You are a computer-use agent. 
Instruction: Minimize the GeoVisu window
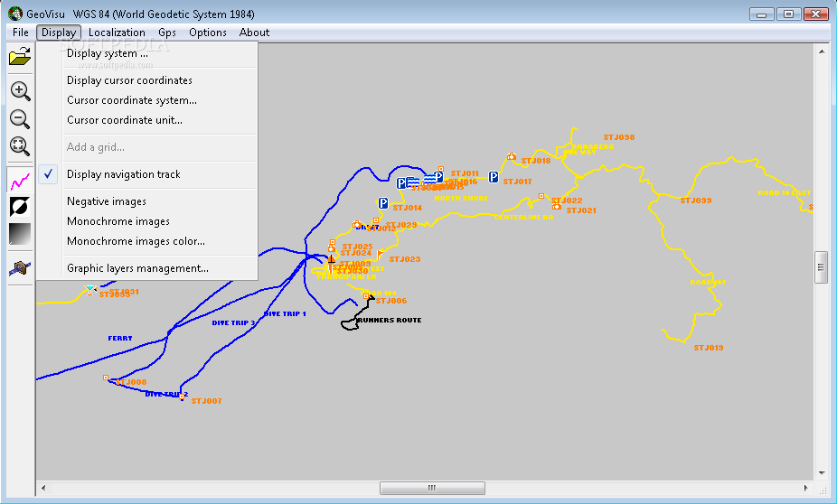point(762,14)
